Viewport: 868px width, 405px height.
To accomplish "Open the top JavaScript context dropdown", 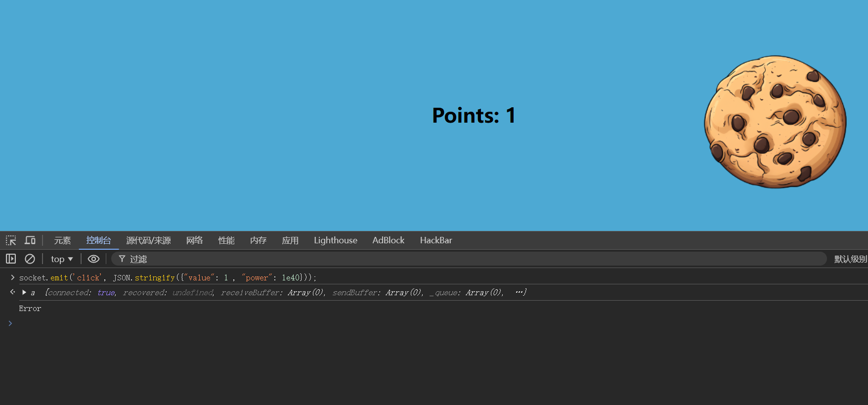I will tap(62, 259).
